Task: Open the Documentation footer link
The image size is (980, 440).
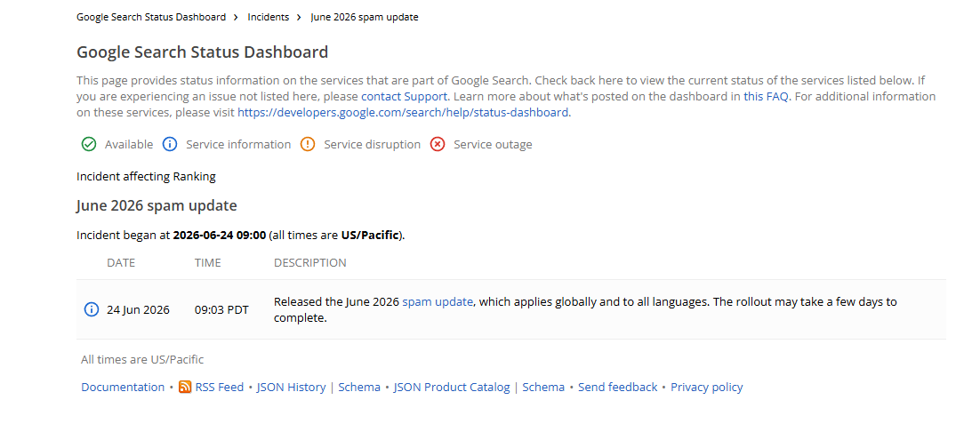Action: (123, 387)
